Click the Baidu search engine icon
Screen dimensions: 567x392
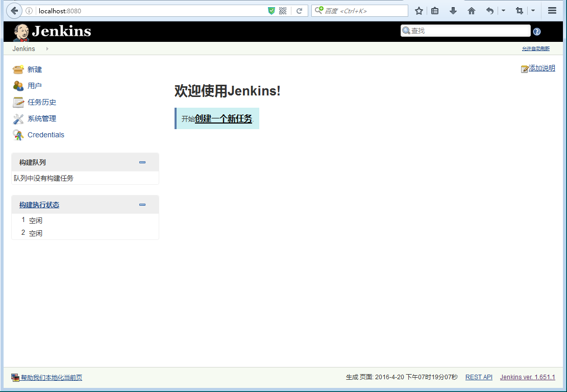coord(318,10)
